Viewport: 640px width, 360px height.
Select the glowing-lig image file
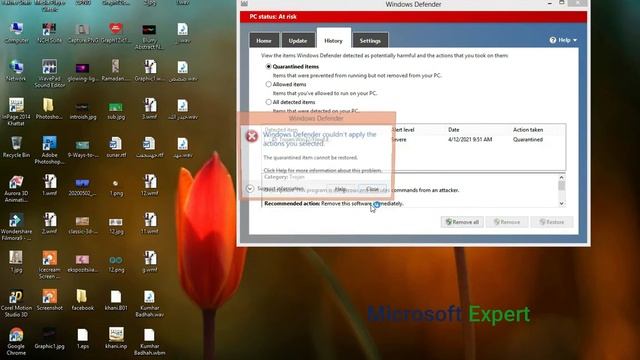pyautogui.click(x=82, y=72)
